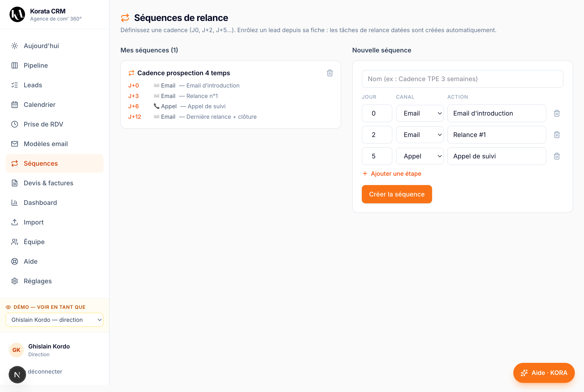
Task: Click the Korata CRM logo
Action: coord(17,15)
